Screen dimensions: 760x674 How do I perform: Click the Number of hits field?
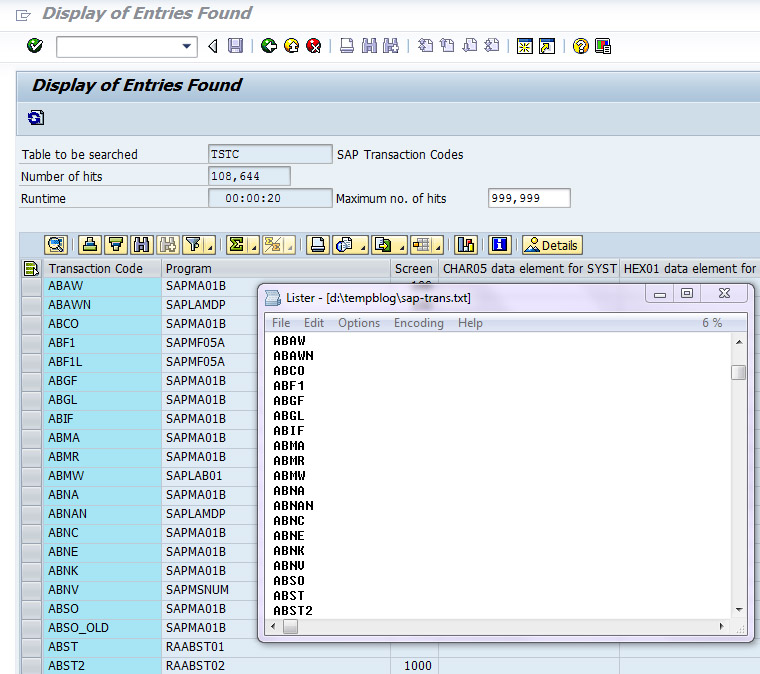coord(249,176)
